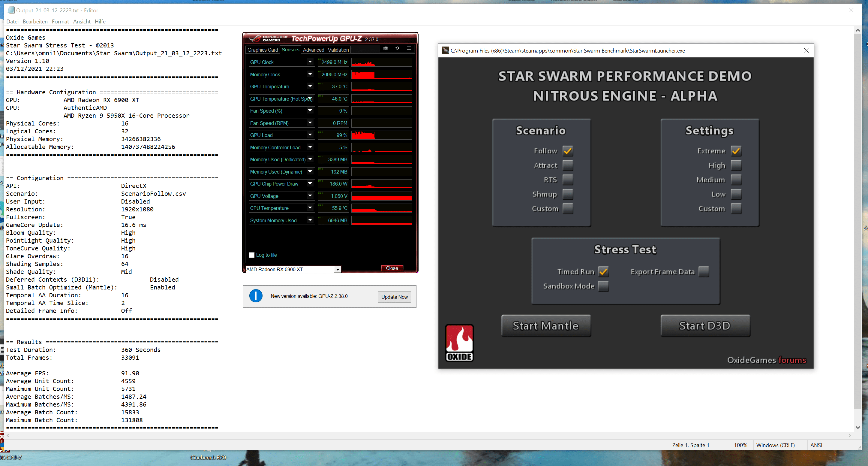Screen dimensions: 868x466
Task: Click Update Now for GPU-Z
Action: [394, 297]
